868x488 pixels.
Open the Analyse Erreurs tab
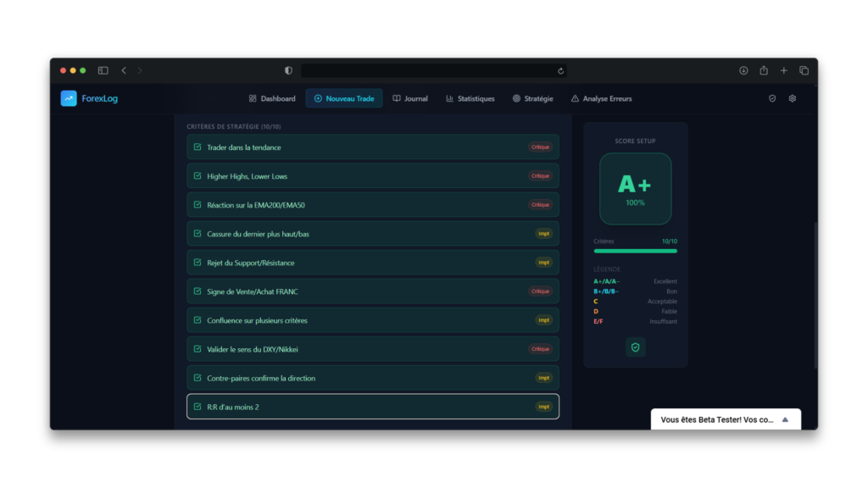(601, 98)
